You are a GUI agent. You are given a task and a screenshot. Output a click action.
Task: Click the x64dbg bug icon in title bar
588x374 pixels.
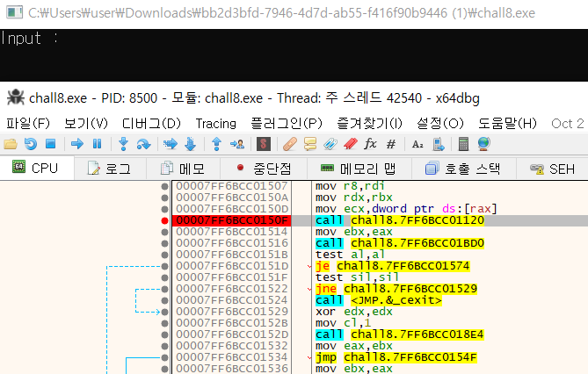pos(16,97)
